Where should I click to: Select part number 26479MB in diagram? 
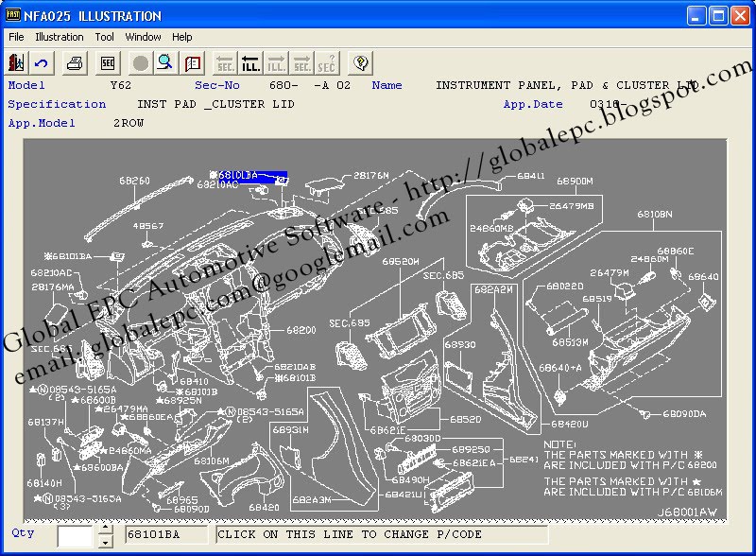[572, 206]
